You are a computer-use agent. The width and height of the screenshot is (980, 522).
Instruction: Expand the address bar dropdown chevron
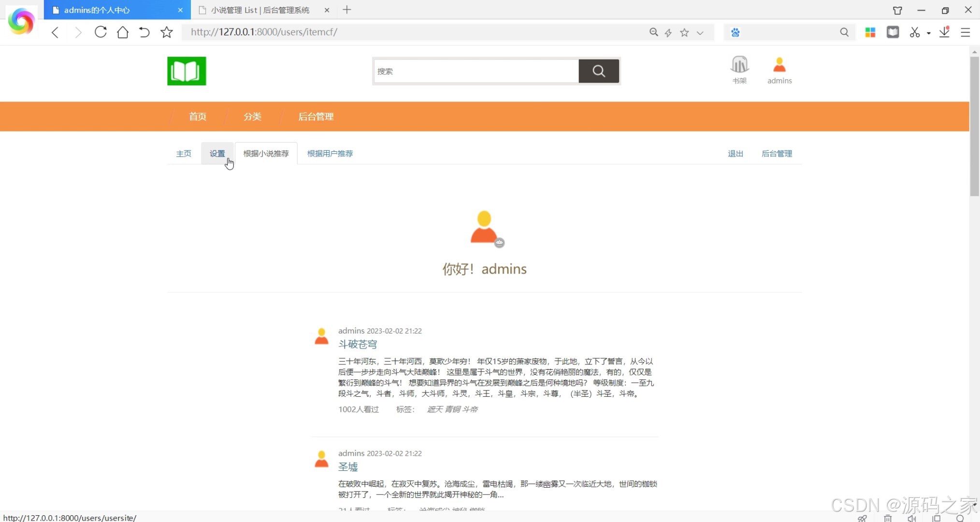pos(700,33)
